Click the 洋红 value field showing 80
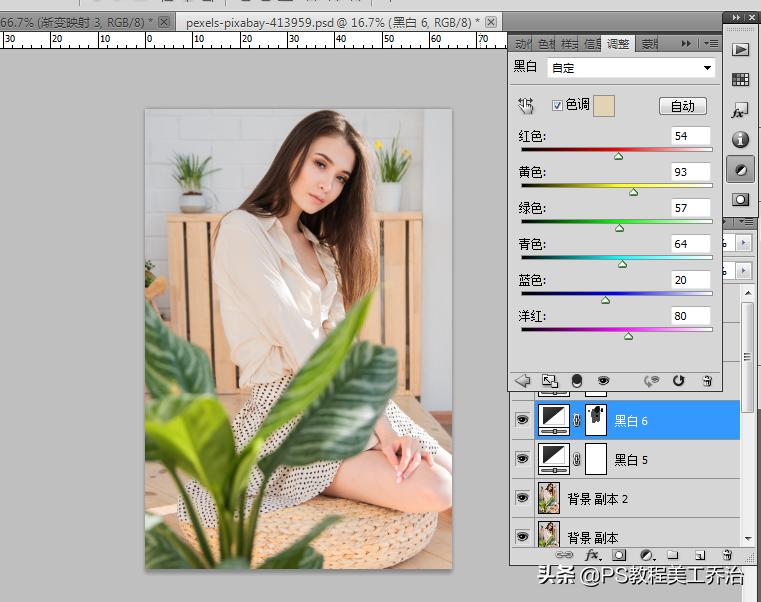The height and width of the screenshot is (602, 761). click(x=691, y=316)
